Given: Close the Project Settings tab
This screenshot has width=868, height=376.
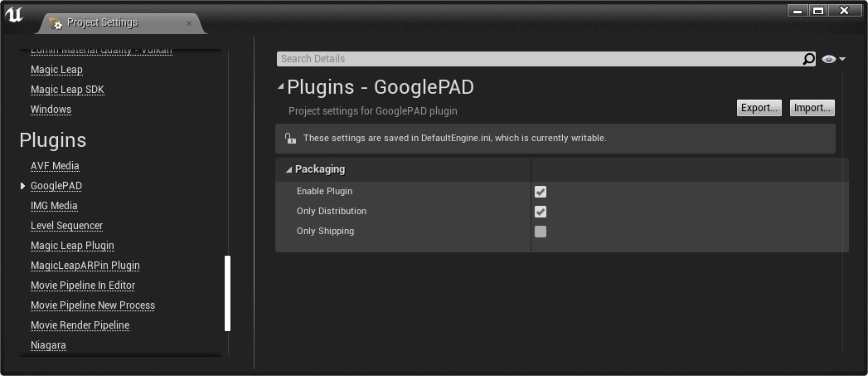Looking at the screenshot, I should [189, 23].
